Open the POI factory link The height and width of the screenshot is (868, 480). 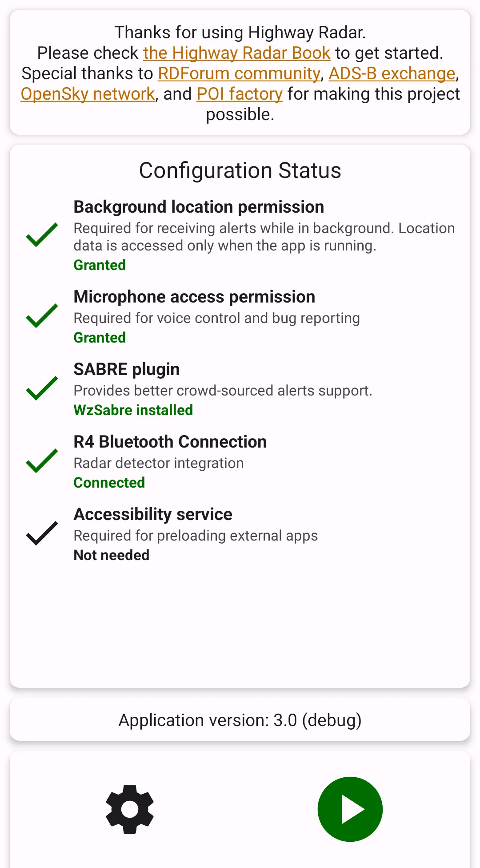pyautogui.click(x=240, y=94)
